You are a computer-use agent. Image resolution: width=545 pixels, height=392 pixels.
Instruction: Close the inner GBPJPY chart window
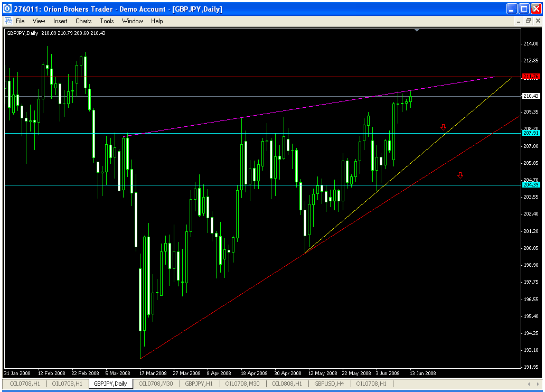click(x=538, y=21)
